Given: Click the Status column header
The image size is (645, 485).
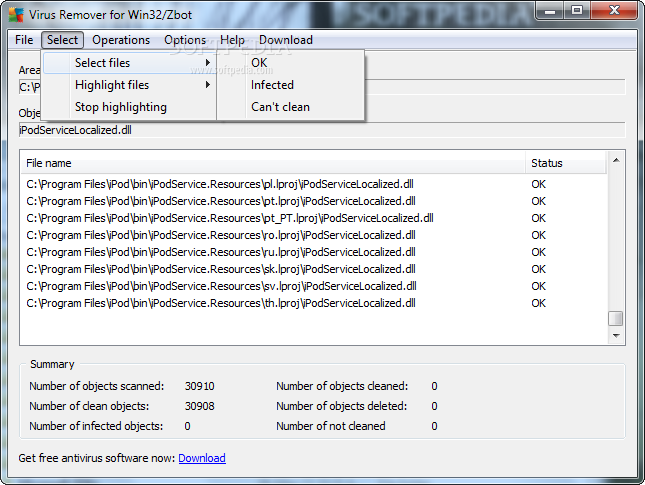Looking at the screenshot, I should 565,163.
